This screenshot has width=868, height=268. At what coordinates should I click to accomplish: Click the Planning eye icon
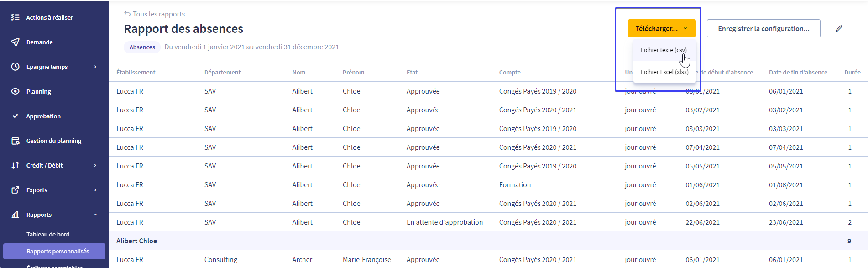[x=15, y=91]
